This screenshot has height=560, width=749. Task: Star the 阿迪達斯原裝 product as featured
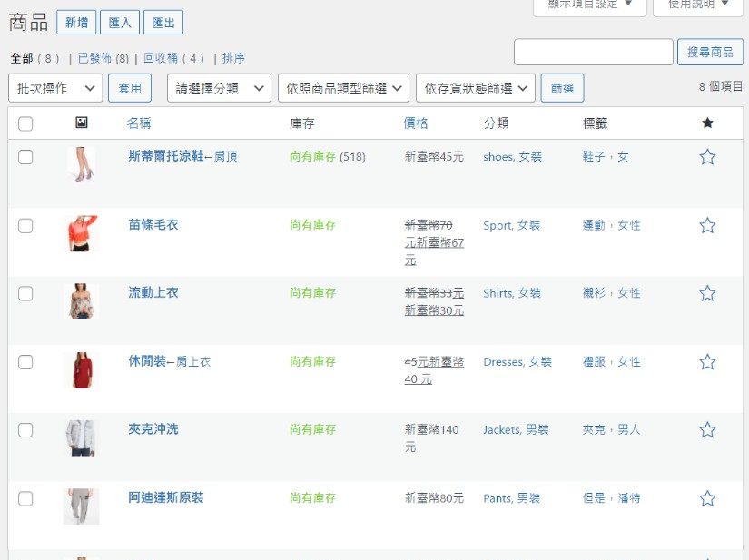coord(707,498)
